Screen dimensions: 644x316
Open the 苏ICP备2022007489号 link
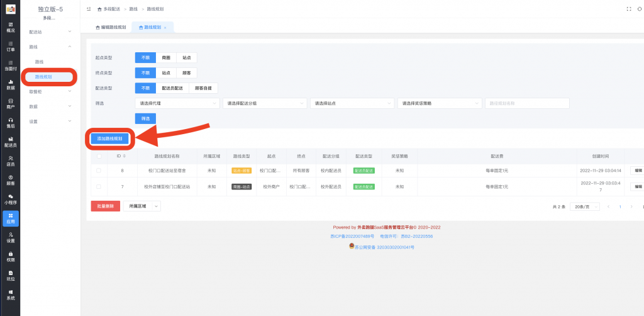click(352, 236)
